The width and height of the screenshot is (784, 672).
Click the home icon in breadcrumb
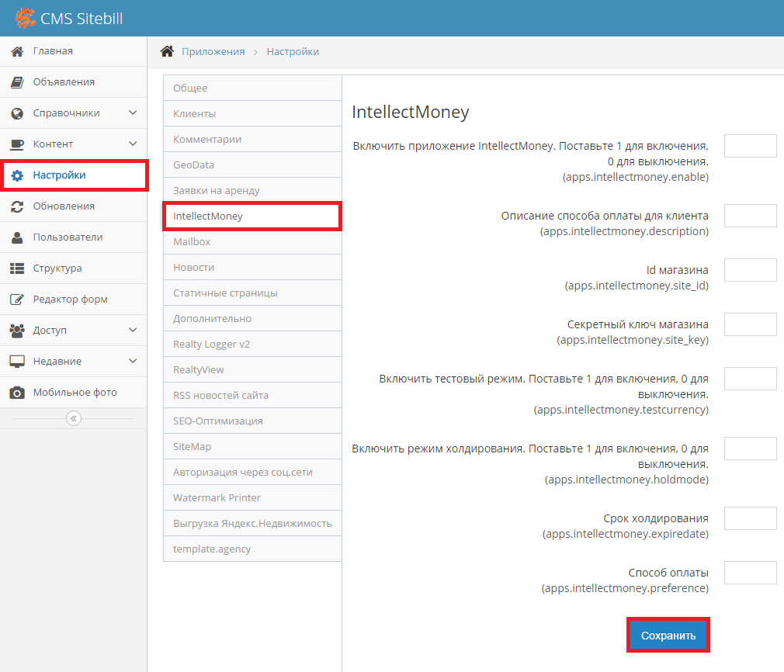[x=167, y=51]
